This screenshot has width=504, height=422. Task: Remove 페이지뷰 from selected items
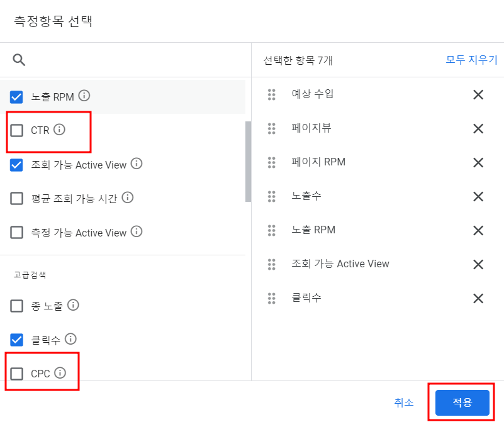click(478, 128)
